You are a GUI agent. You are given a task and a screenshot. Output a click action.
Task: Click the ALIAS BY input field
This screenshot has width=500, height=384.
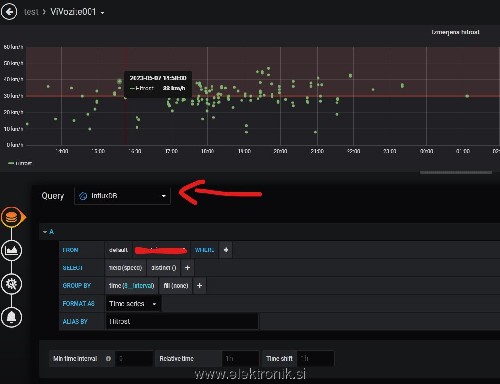[x=182, y=322]
